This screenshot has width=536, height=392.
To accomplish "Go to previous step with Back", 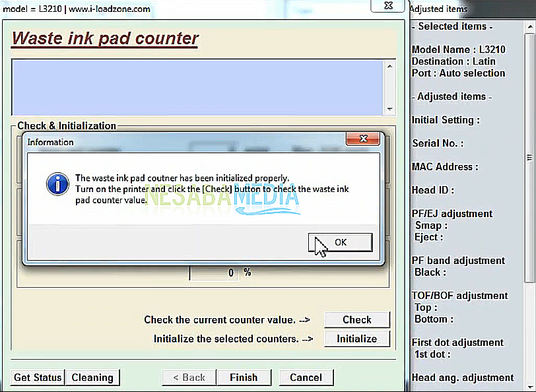I will pyautogui.click(x=189, y=377).
